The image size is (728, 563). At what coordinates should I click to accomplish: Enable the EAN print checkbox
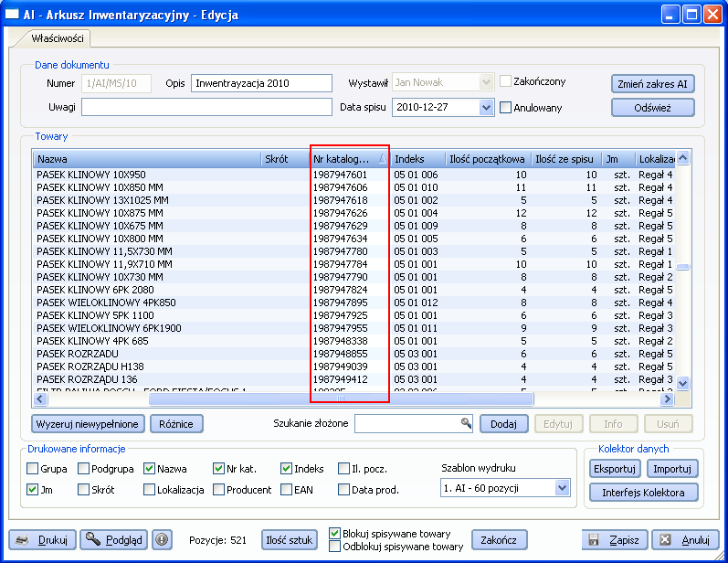click(x=287, y=490)
